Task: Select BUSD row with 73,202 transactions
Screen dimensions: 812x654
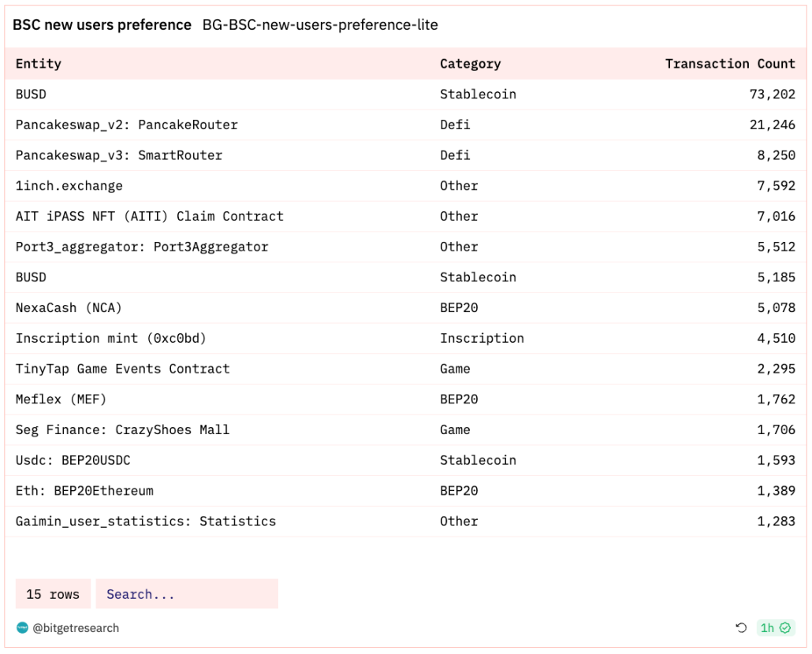Action: pos(405,95)
